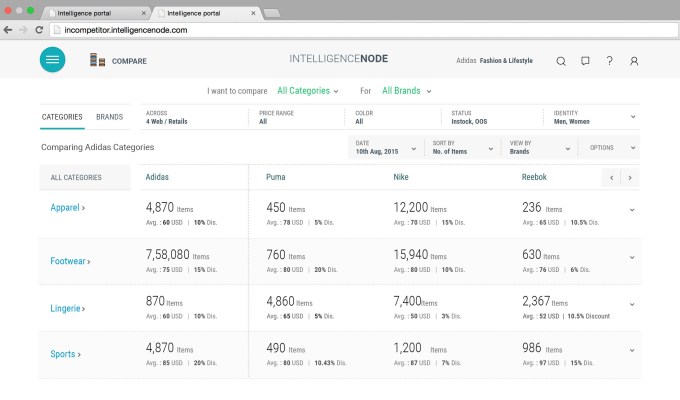
Task: Open the user profile icon
Action: (x=634, y=61)
